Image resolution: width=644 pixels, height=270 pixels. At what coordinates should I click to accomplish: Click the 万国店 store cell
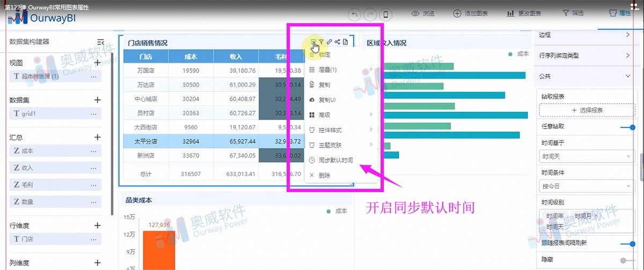click(x=145, y=70)
